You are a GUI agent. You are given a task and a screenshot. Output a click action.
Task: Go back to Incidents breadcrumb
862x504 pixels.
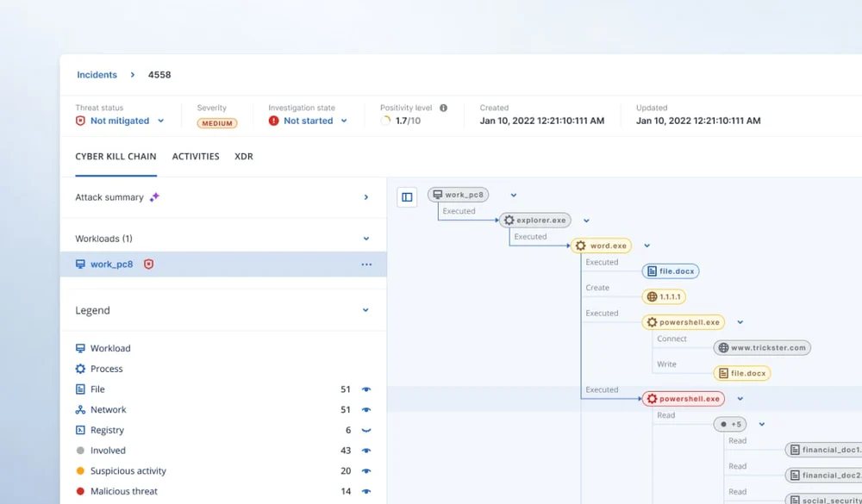(x=97, y=75)
